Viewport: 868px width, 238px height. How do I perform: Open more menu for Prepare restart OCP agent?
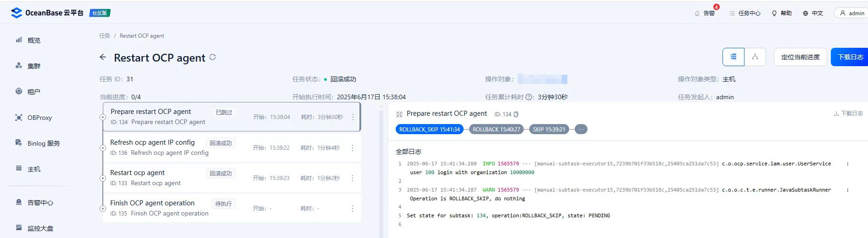(x=353, y=117)
